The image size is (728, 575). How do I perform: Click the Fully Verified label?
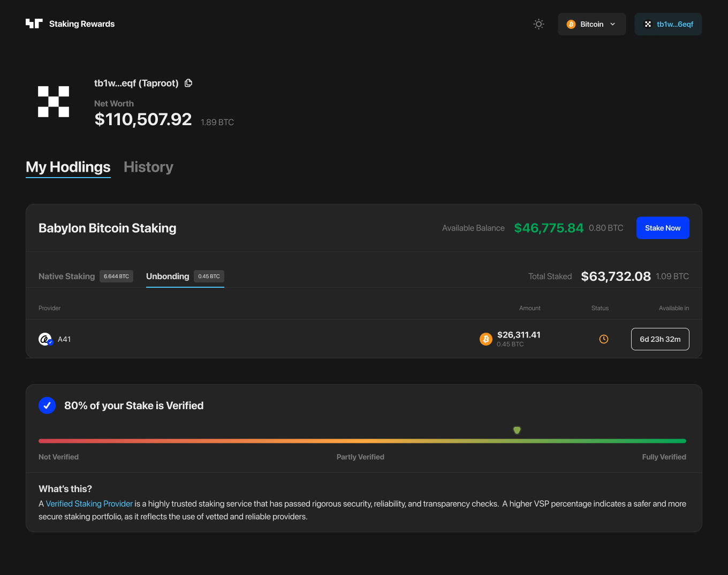[664, 457]
